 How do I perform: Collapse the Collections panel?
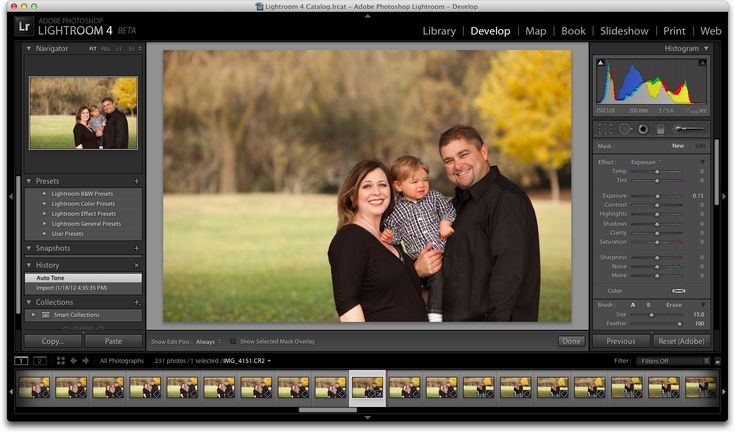coord(29,302)
